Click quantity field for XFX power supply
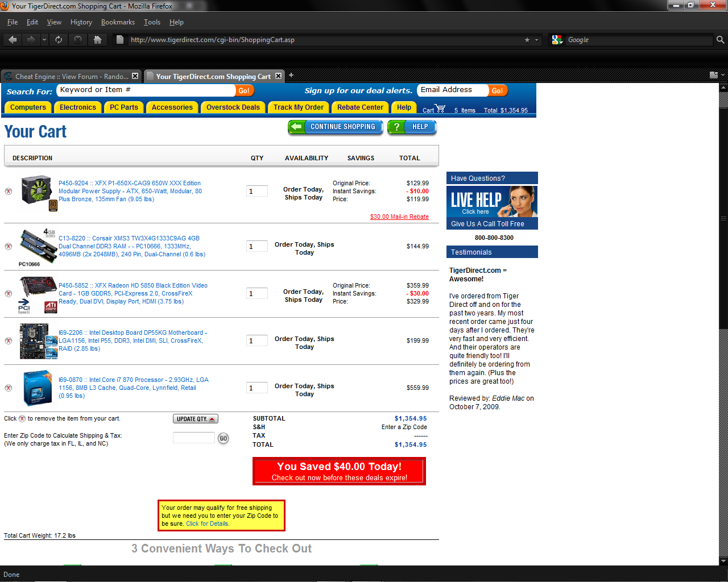The image size is (728, 582). click(257, 191)
